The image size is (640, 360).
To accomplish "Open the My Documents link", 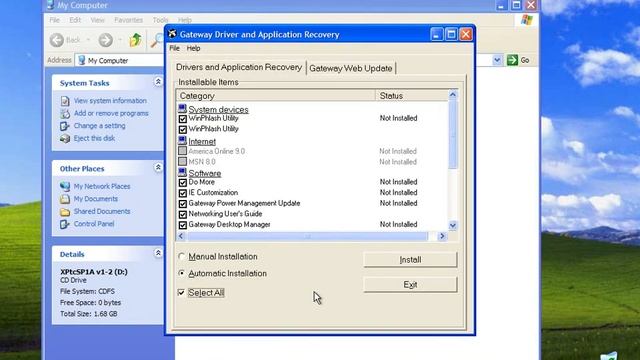I will click(96, 199).
